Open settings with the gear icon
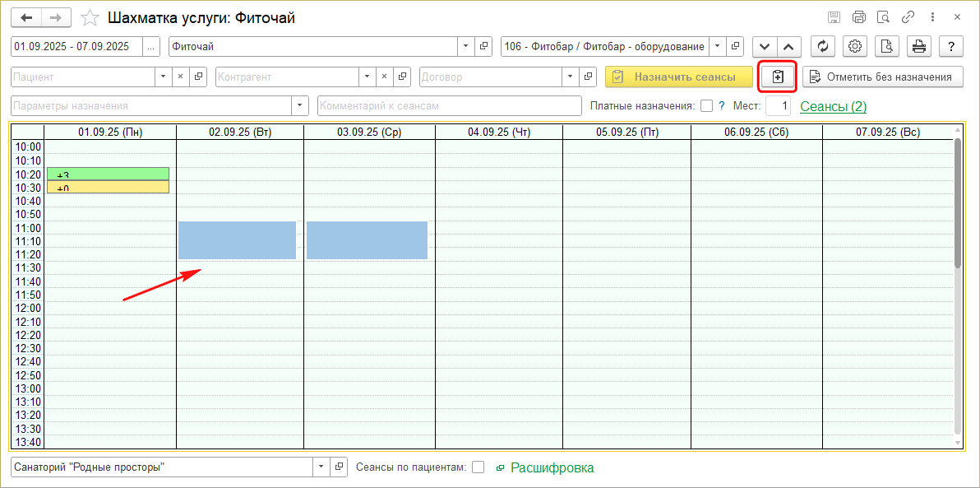Image resolution: width=980 pixels, height=488 pixels. [856, 47]
